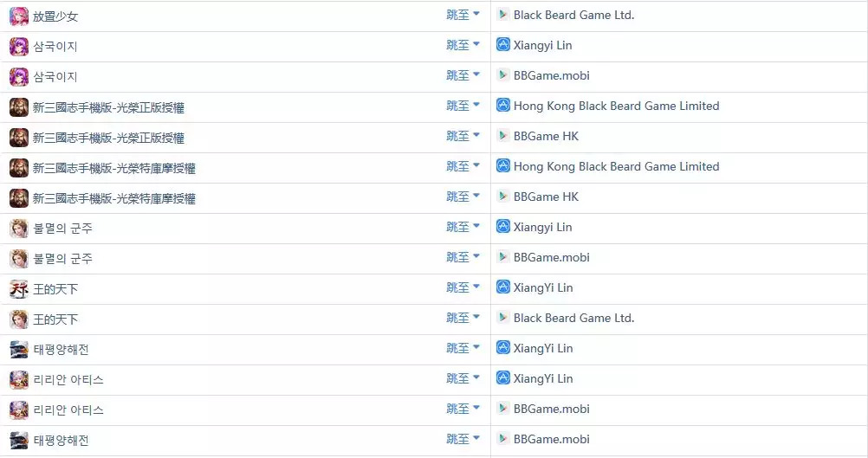Open first Hong Kong Black Beard Game Limited link
Screen dimensions: 868x458
click(616, 106)
